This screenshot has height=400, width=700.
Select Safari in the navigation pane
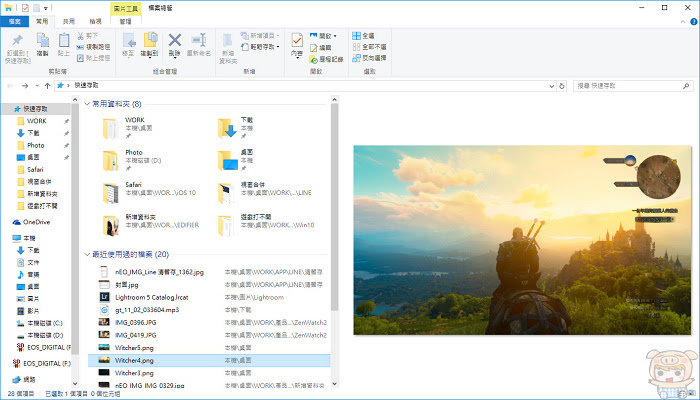[x=35, y=169]
